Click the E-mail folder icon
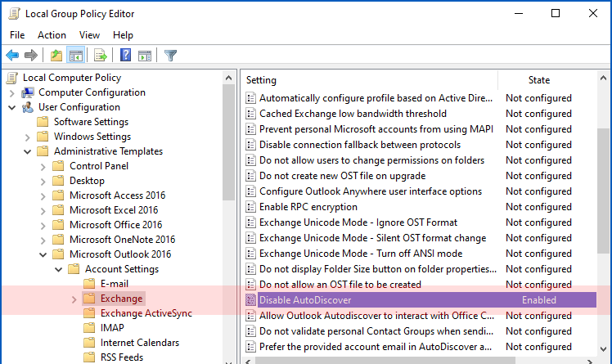612x364 pixels. [x=89, y=284]
